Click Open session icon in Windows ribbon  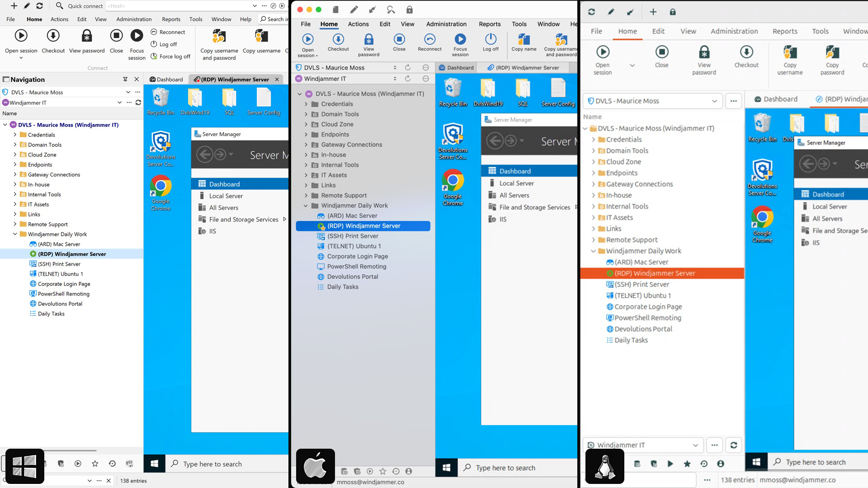click(x=21, y=35)
